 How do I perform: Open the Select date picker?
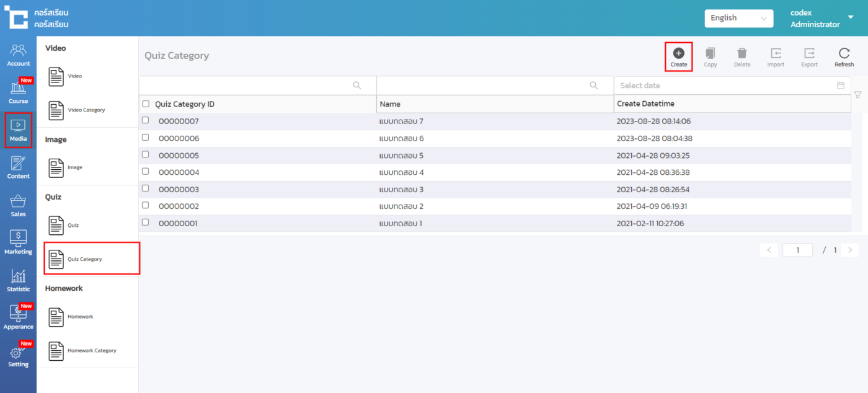(x=732, y=86)
